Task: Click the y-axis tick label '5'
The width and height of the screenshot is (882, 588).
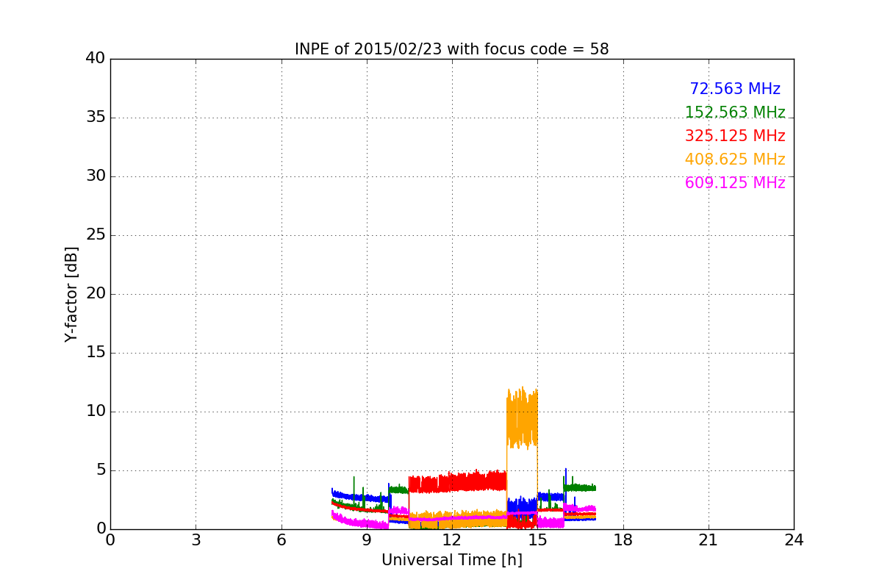Action: [100, 470]
